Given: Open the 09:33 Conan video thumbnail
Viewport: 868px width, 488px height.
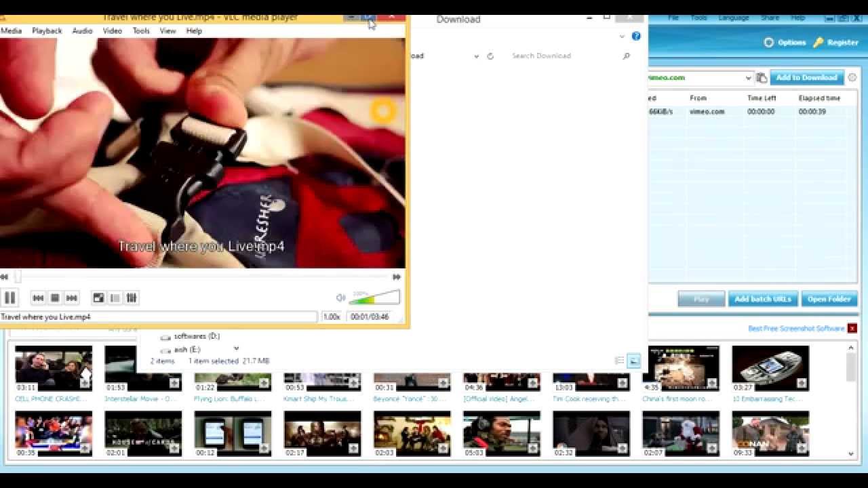Looking at the screenshot, I should click(x=770, y=433).
